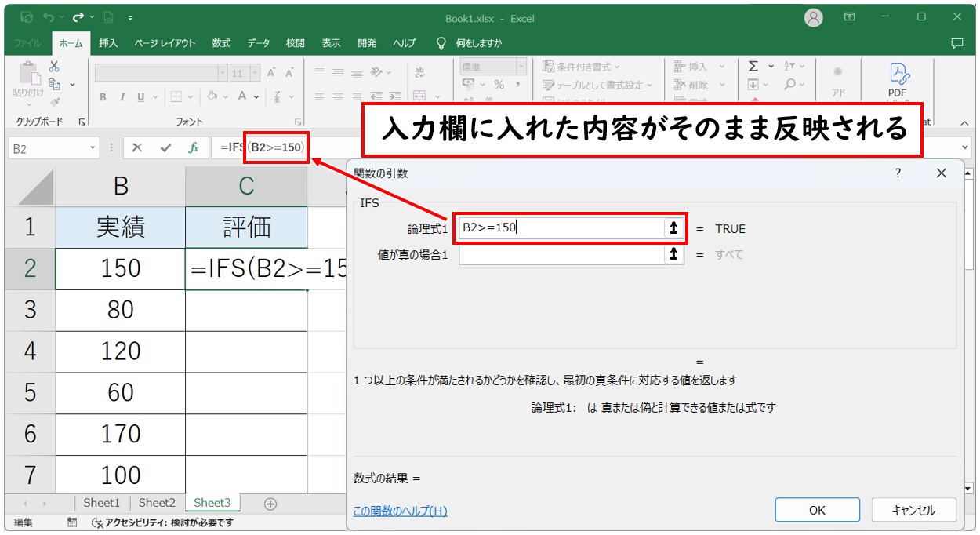Toggle Italic formatting
This screenshot has height=535, width=980.
pos(122,97)
